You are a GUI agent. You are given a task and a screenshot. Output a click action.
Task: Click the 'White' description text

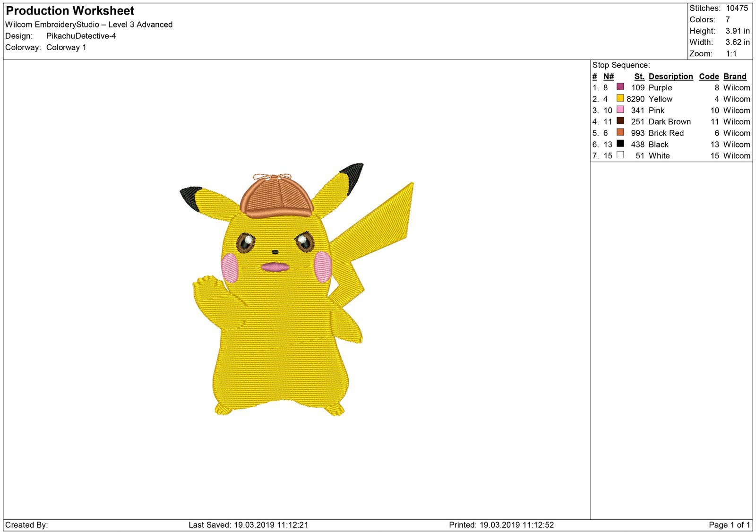pyautogui.click(x=659, y=156)
